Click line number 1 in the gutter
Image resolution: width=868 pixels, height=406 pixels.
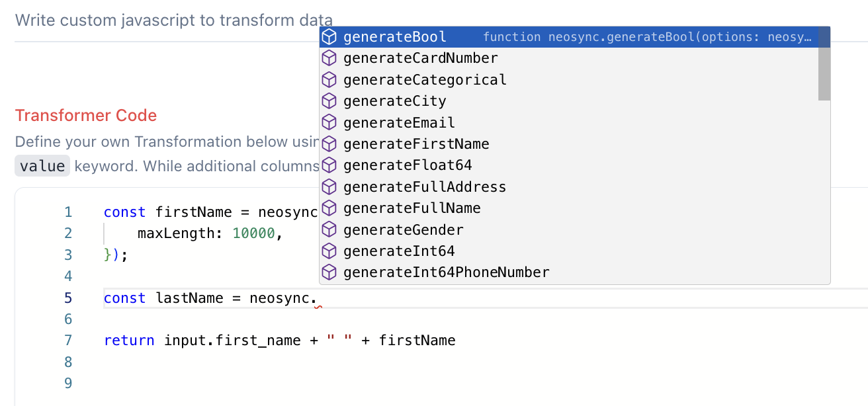[67, 212]
